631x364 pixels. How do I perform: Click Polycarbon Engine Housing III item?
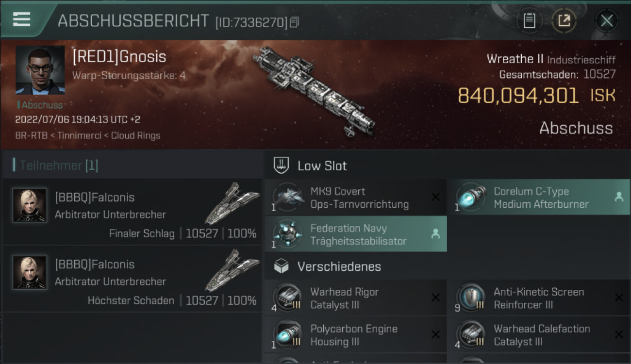click(355, 335)
